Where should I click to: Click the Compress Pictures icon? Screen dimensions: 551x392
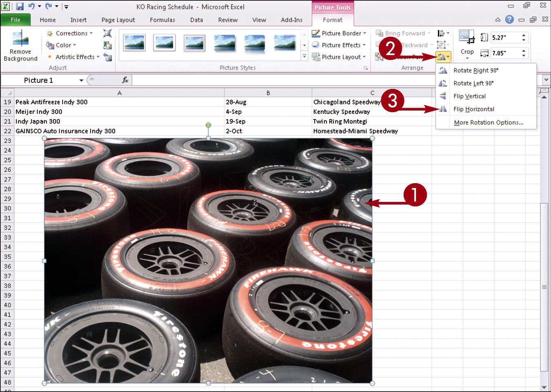pyautogui.click(x=107, y=33)
